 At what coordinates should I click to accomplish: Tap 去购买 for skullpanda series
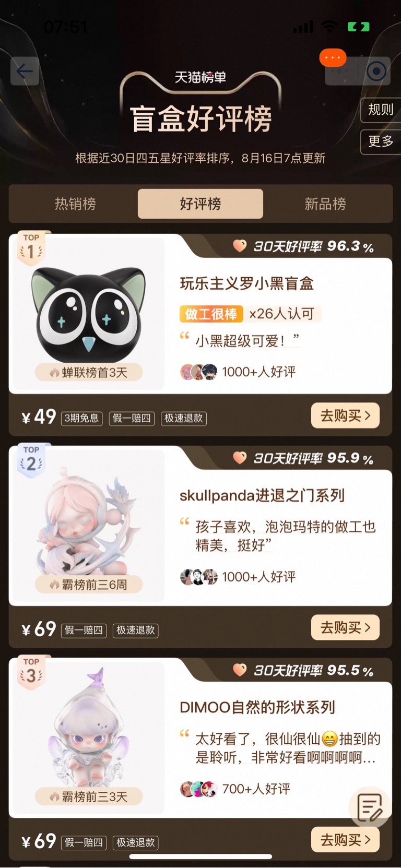345,627
